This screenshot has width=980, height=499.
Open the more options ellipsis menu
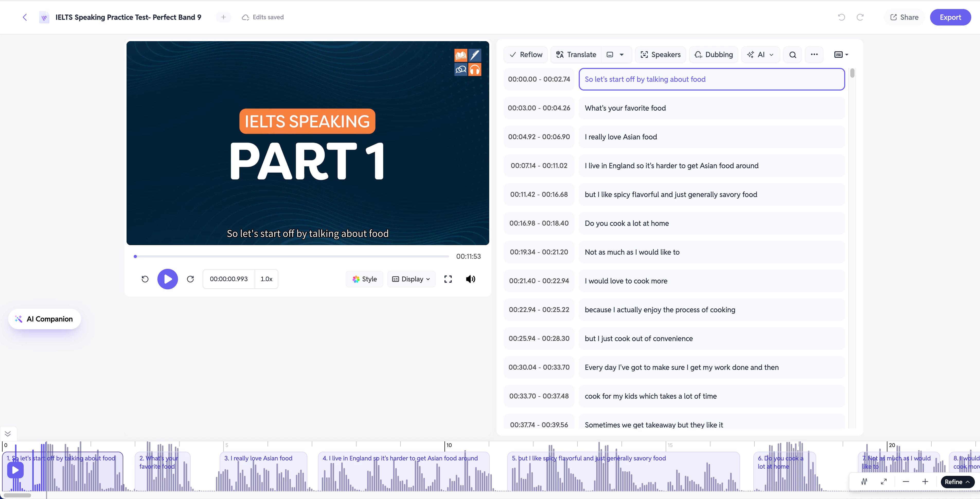point(814,54)
